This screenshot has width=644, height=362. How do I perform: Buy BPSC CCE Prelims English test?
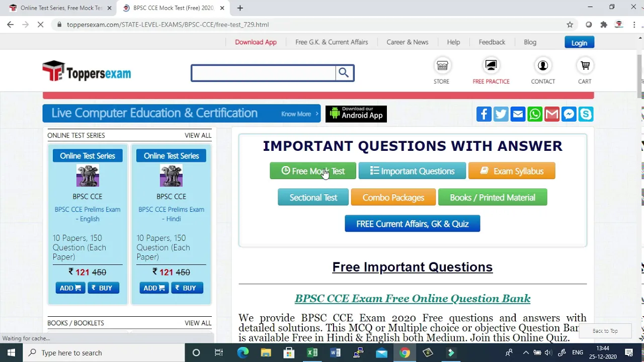103,288
